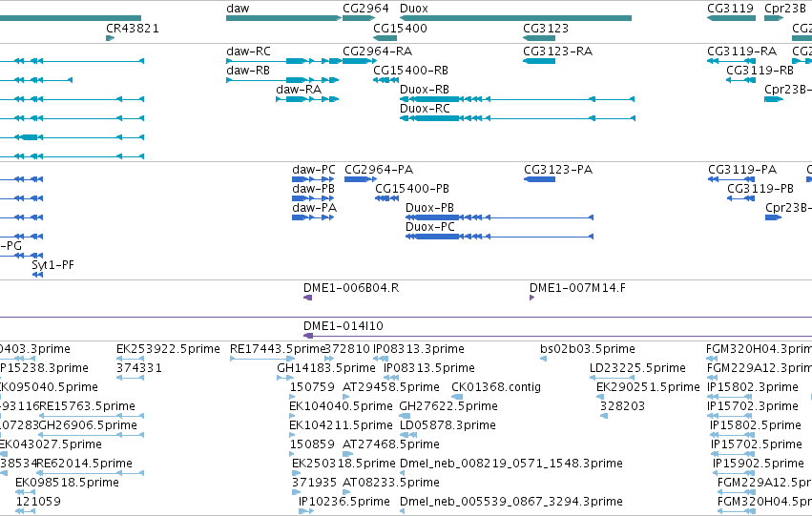Click the LD23225.5prime EST
Screen dimensions: 812x516
pyautogui.click(x=613, y=378)
